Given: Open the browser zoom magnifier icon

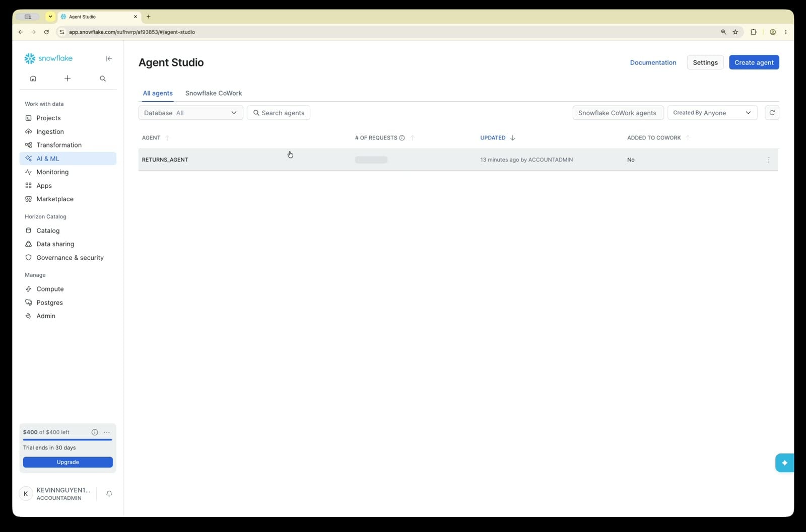Looking at the screenshot, I should [723, 32].
